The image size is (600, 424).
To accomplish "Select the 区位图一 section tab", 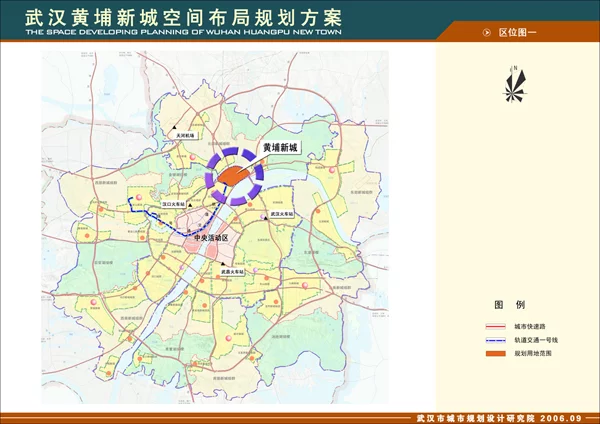I will tap(518, 33).
